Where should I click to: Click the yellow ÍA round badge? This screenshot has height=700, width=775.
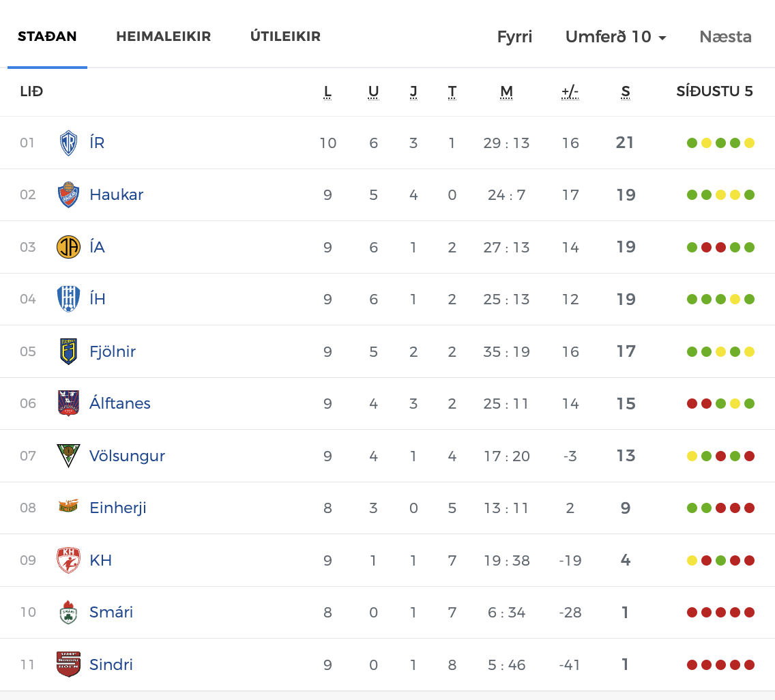[68, 247]
